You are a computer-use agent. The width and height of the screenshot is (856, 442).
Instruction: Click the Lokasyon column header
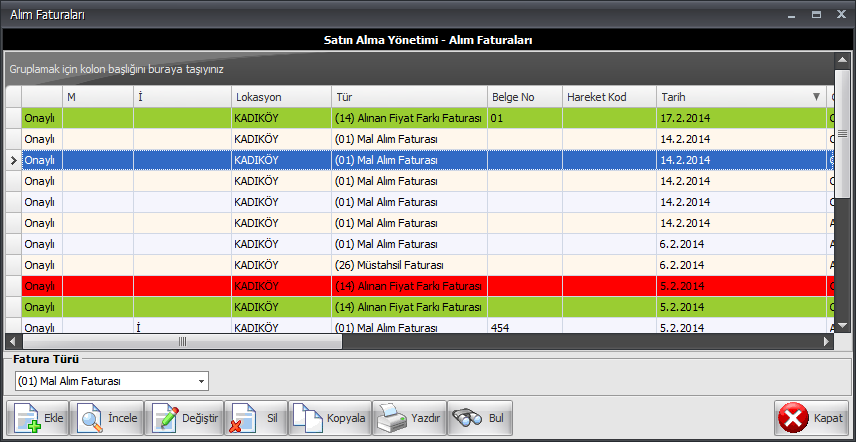coord(281,97)
